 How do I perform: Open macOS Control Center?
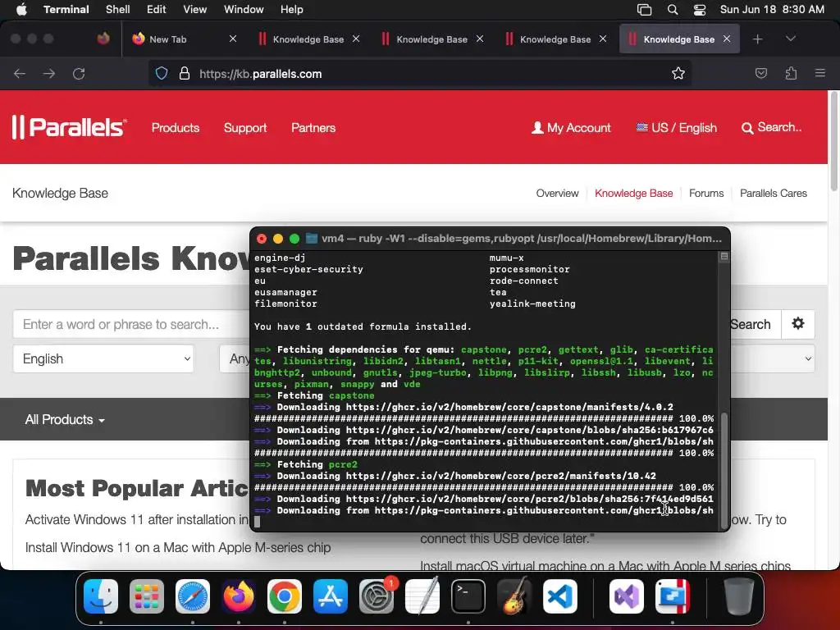(x=700, y=10)
